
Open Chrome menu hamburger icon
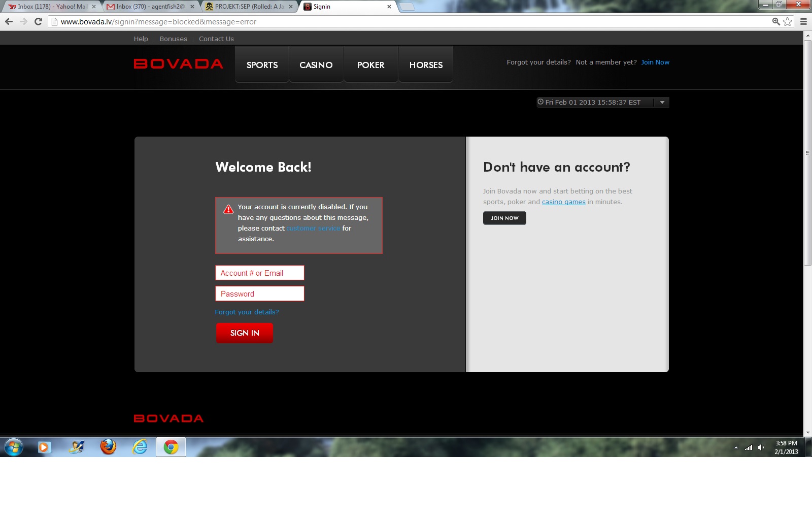(x=803, y=21)
